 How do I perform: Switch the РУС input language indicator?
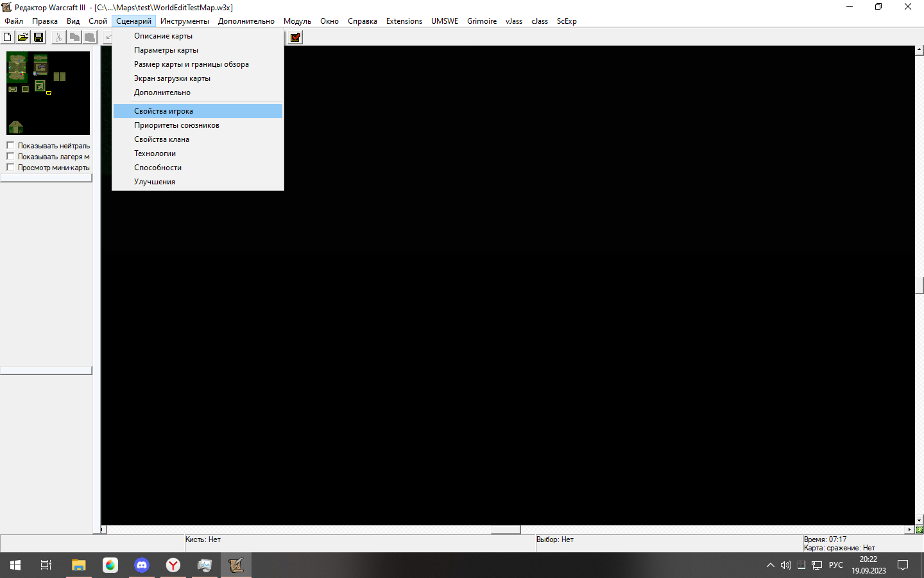[836, 565]
